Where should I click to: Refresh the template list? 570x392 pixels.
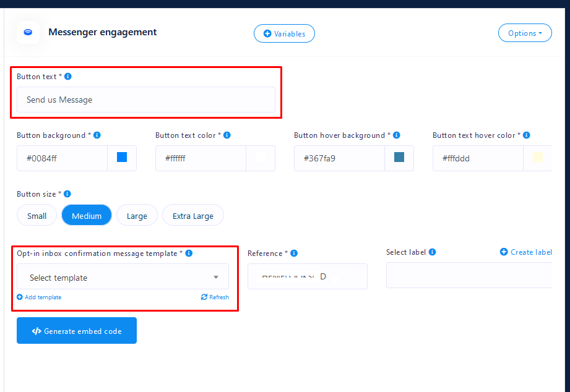(x=215, y=297)
